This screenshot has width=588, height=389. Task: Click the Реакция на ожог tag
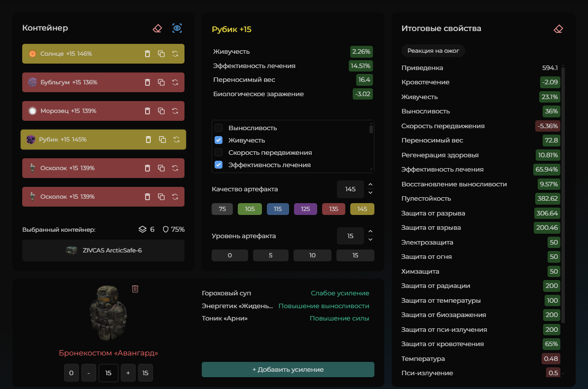(433, 51)
